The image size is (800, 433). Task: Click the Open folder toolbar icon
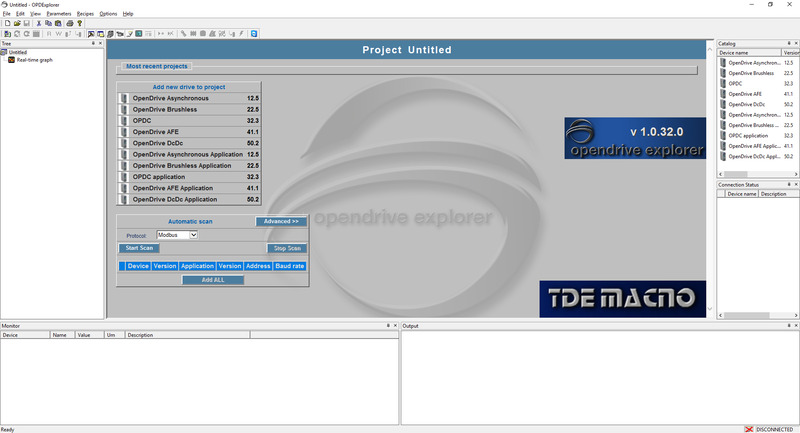17,23
